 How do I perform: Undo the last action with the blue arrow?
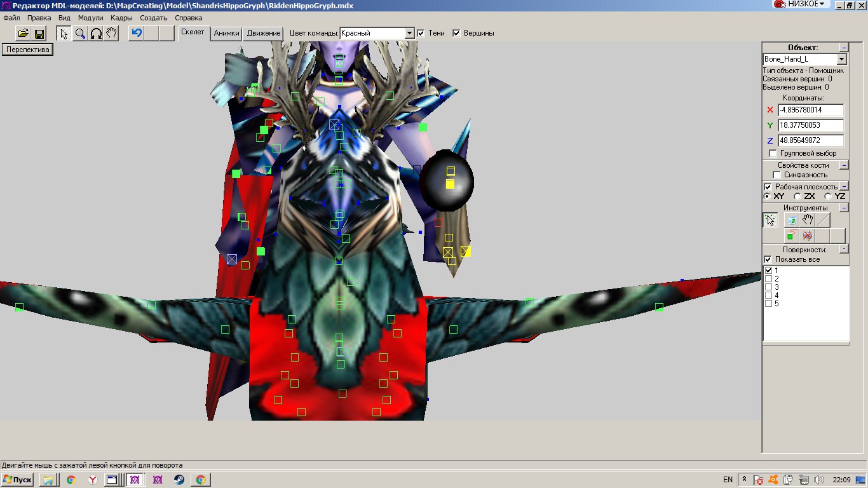(136, 34)
